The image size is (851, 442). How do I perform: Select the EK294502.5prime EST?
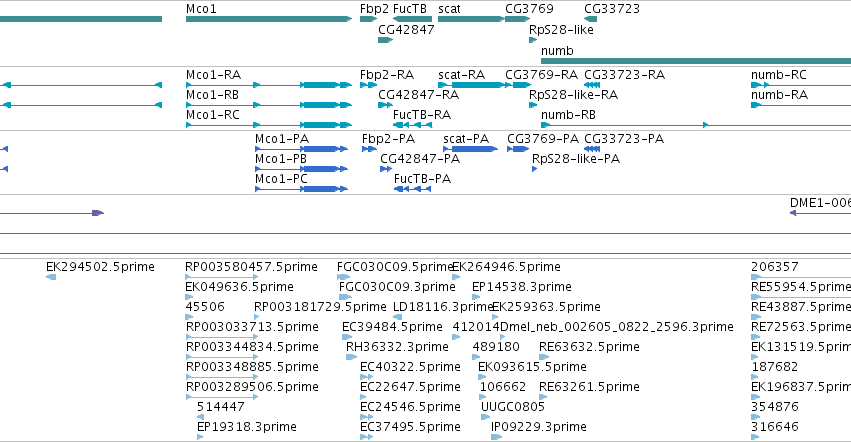100,267
